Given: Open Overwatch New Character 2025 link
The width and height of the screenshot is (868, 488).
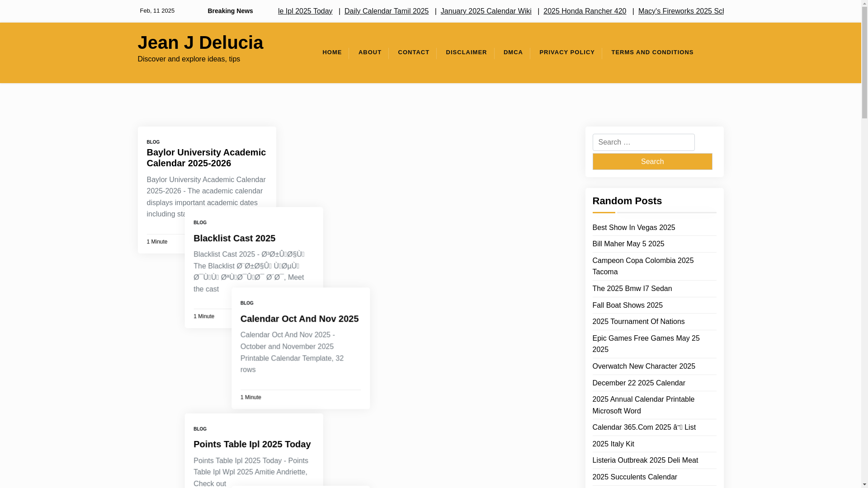Looking at the screenshot, I should pyautogui.click(x=644, y=366).
